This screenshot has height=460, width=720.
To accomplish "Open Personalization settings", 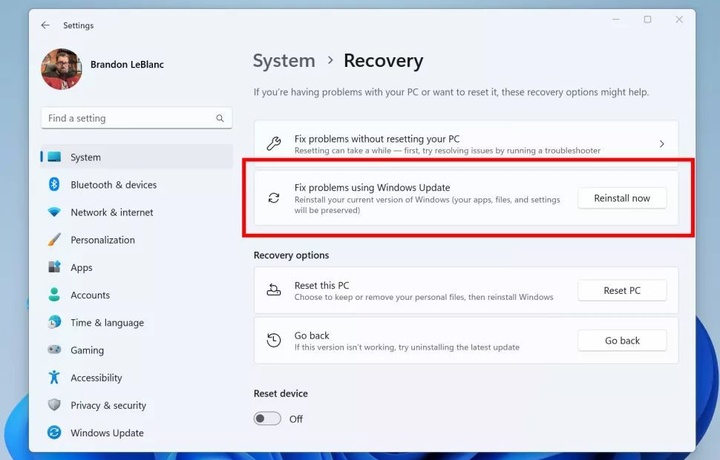I will pos(136,240).
